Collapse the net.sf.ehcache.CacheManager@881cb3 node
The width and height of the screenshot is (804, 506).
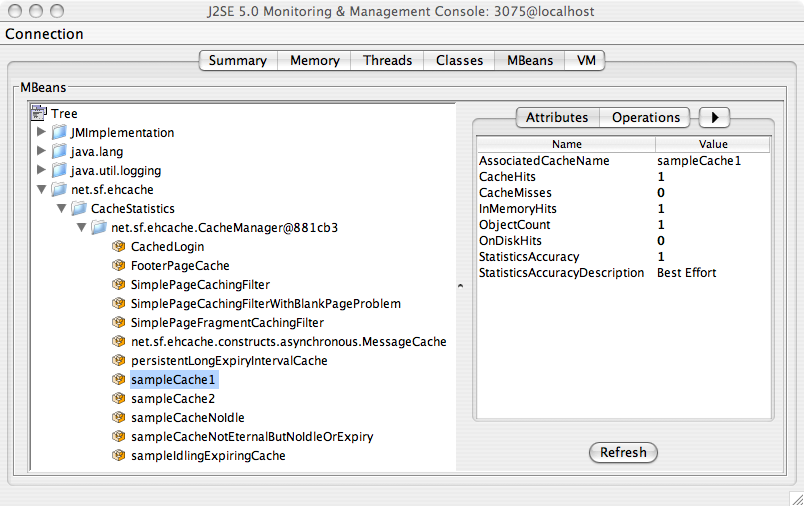point(82,227)
